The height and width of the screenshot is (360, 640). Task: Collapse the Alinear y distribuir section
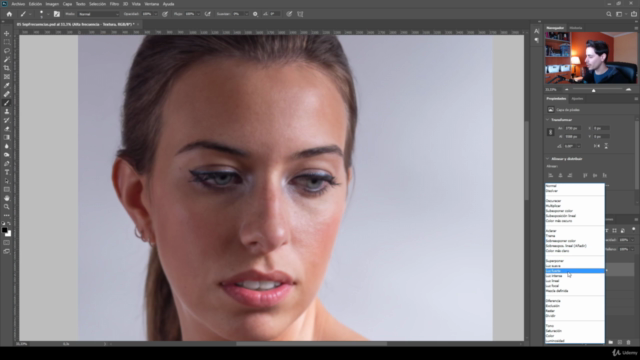coord(548,159)
